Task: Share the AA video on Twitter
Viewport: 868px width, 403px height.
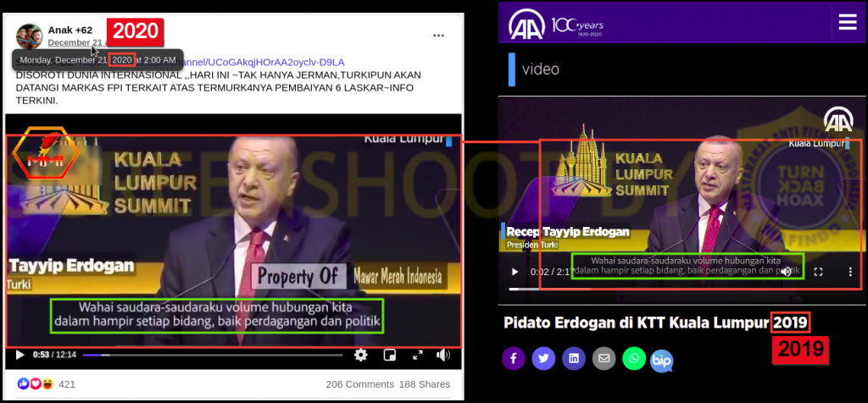Action: [x=543, y=359]
